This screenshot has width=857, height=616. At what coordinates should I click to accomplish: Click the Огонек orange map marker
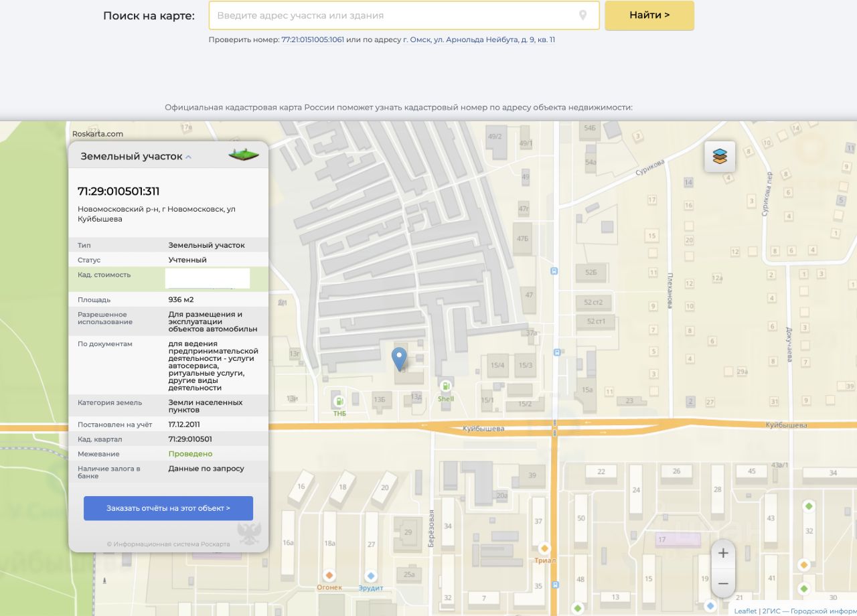[329, 576]
